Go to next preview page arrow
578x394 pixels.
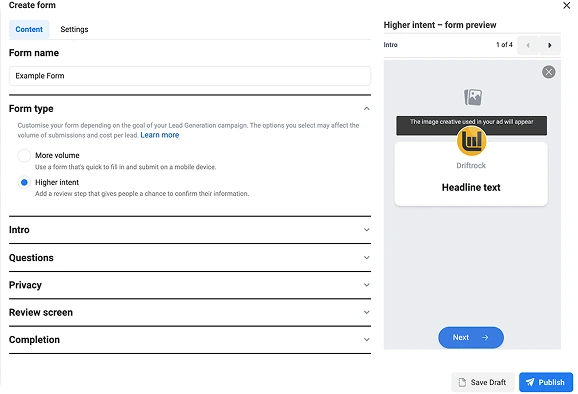550,45
